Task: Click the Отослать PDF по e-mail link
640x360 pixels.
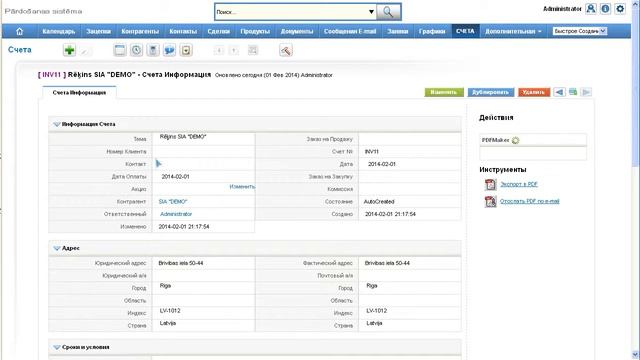Action: click(x=530, y=201)
